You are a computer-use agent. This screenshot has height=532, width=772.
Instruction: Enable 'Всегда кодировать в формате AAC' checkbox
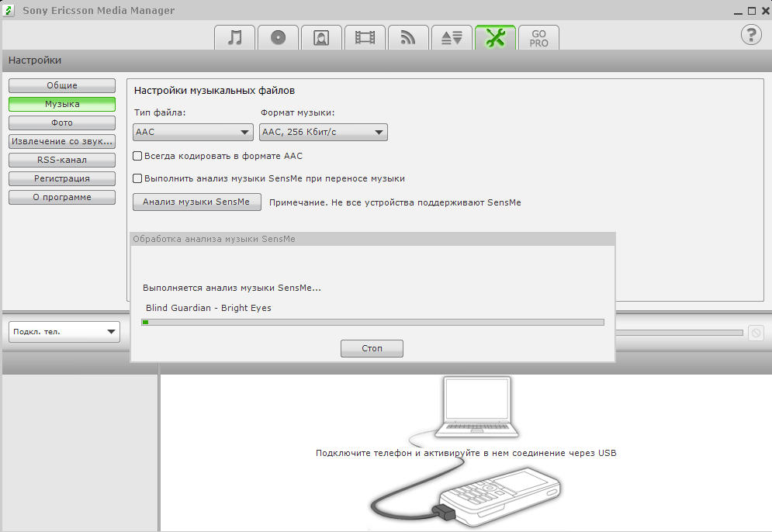tap(138, 156)
